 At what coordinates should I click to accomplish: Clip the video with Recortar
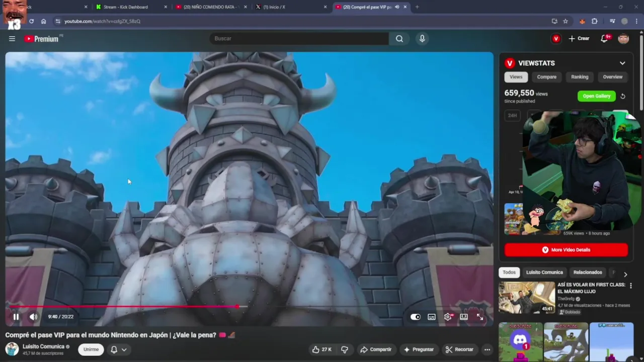pos(459,349)
